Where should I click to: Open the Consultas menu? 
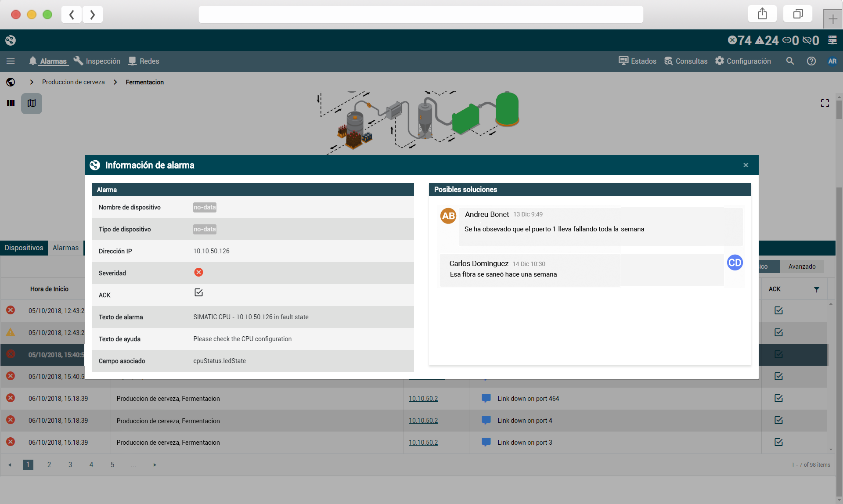[x=686, y=61]
